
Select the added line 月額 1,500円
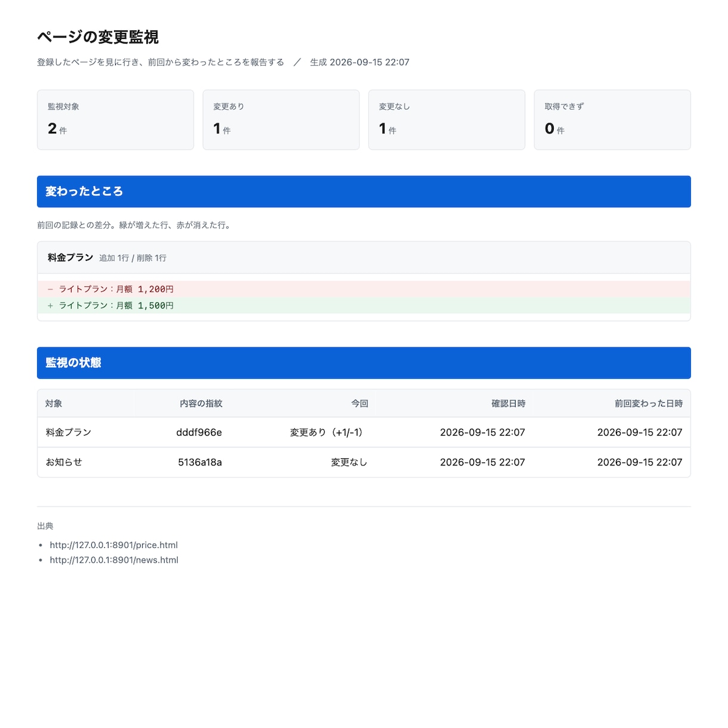coord(364,306)
